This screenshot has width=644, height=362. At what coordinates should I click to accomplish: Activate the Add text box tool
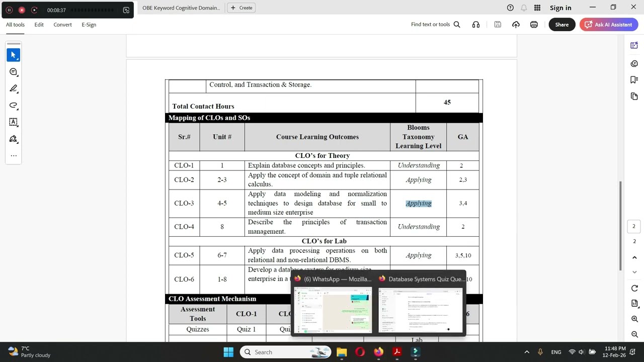(x=14, y=122)
